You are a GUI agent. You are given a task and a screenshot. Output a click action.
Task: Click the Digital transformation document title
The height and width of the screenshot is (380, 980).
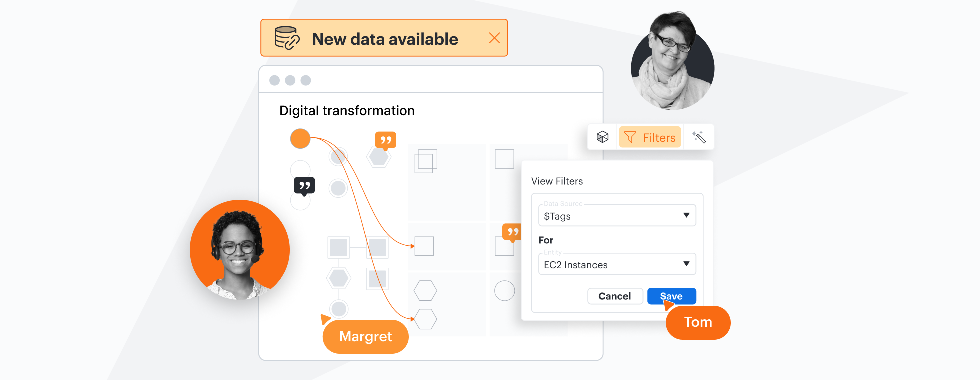347,111
